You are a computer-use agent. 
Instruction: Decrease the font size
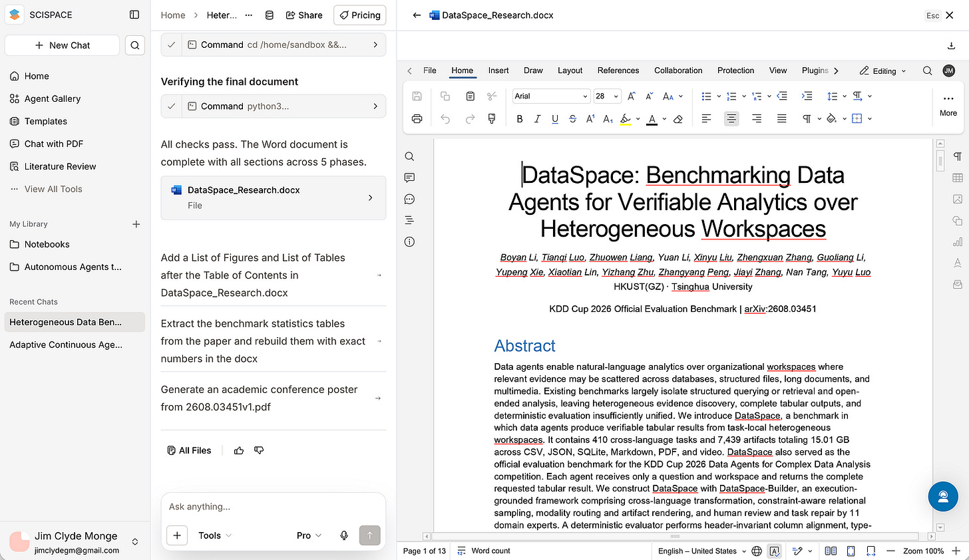point(650,96)
